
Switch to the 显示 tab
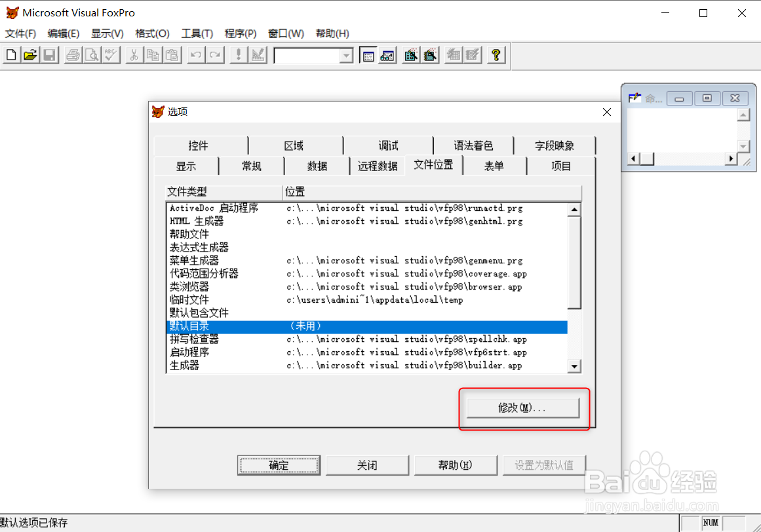pos(186,166)
